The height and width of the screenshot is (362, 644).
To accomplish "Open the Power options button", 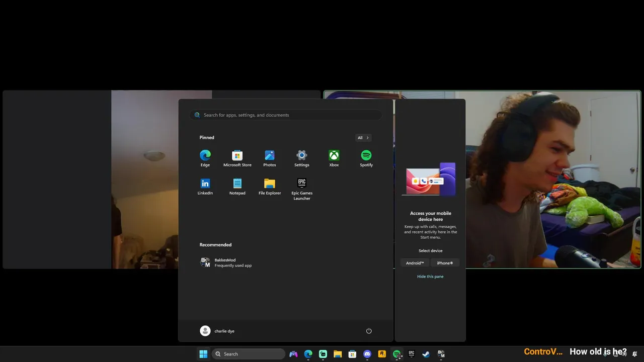I will pos(369,331).
